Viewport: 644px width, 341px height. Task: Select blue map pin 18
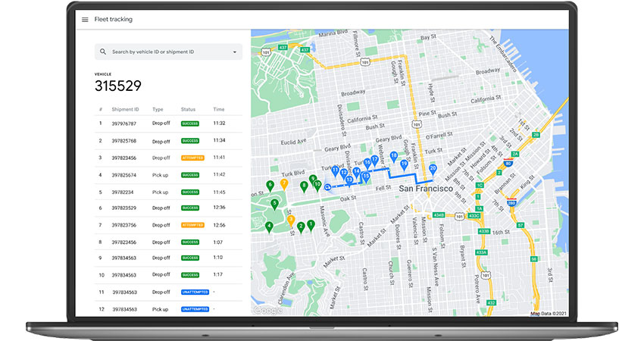tap(393, 157)
